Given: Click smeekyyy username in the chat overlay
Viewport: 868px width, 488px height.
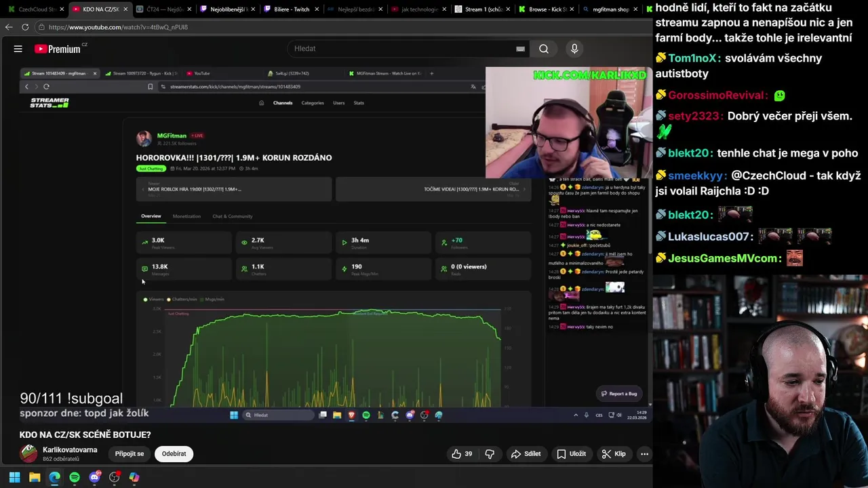Looking at the screenshot, I should pyautogui.click(x=696, y=176).
